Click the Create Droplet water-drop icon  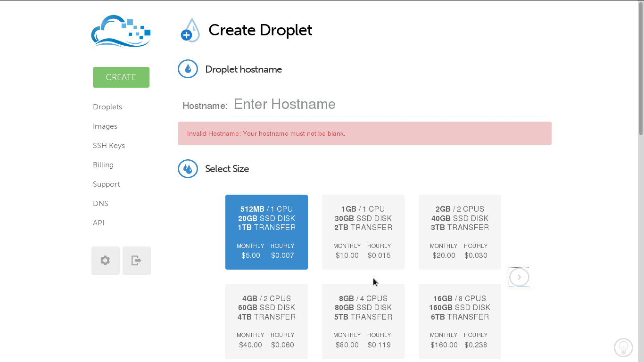pos(190,30)
